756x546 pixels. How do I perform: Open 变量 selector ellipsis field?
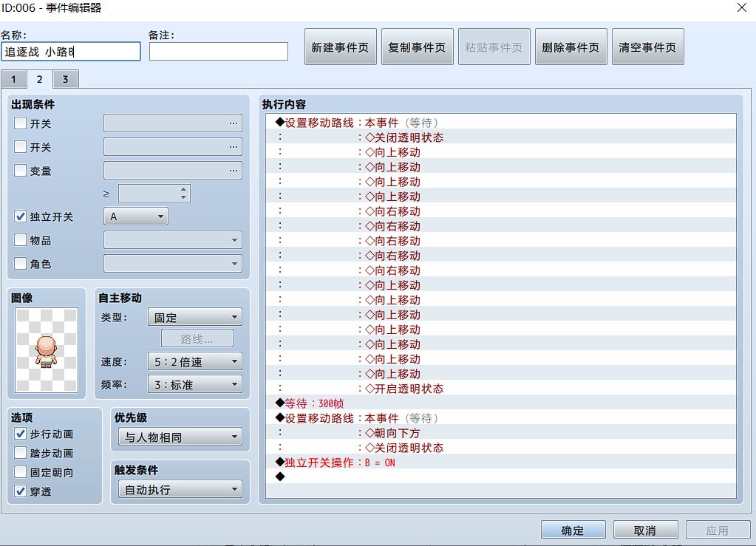pos(173,170)
